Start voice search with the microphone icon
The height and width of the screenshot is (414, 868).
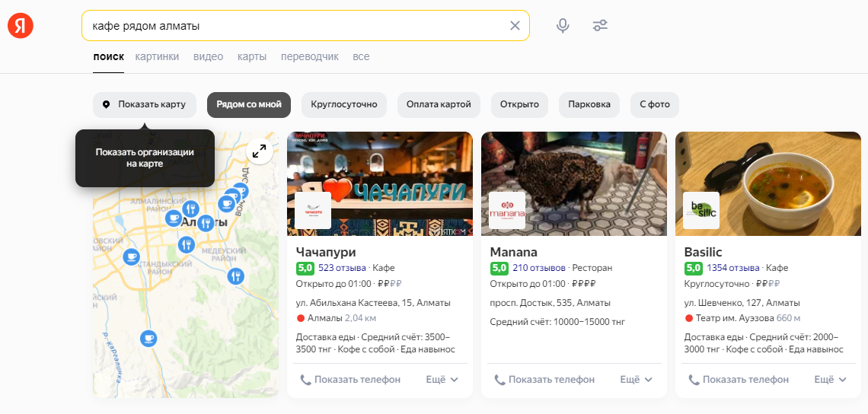pyautogui.click(x=563, y=26)
